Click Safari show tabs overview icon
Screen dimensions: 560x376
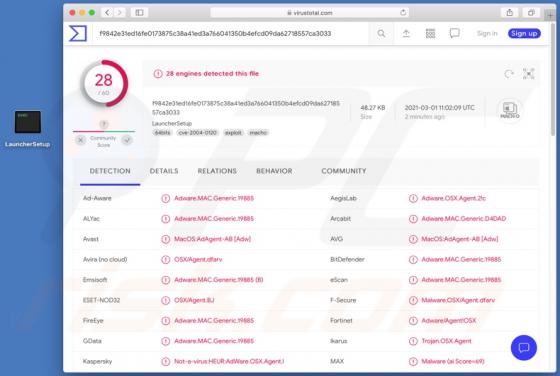pos(531,12)
